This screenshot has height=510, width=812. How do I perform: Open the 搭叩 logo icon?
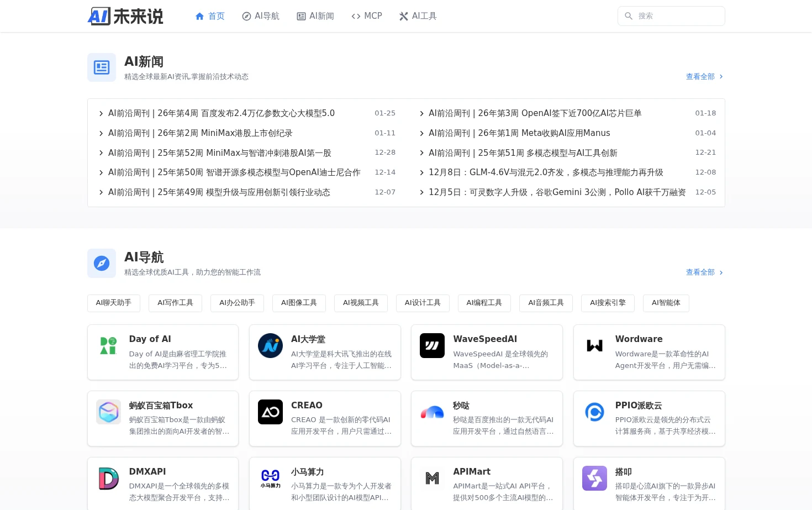pos(595,479)
